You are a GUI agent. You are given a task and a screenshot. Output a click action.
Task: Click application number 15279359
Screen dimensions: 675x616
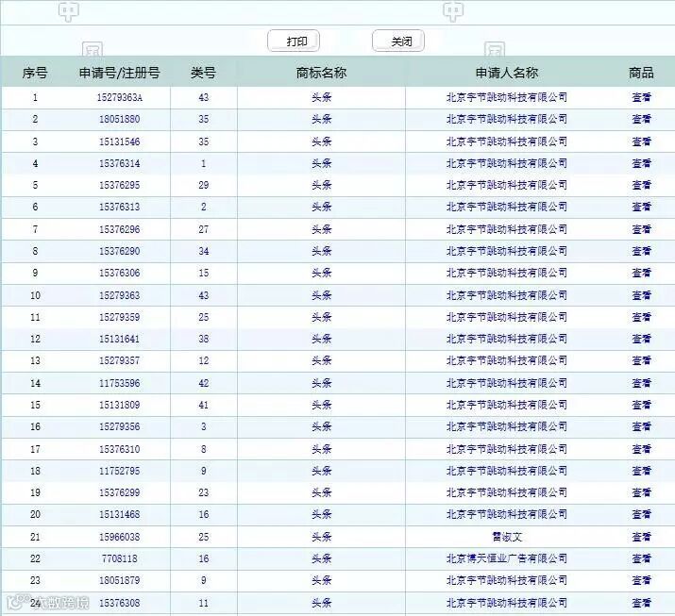120,317
